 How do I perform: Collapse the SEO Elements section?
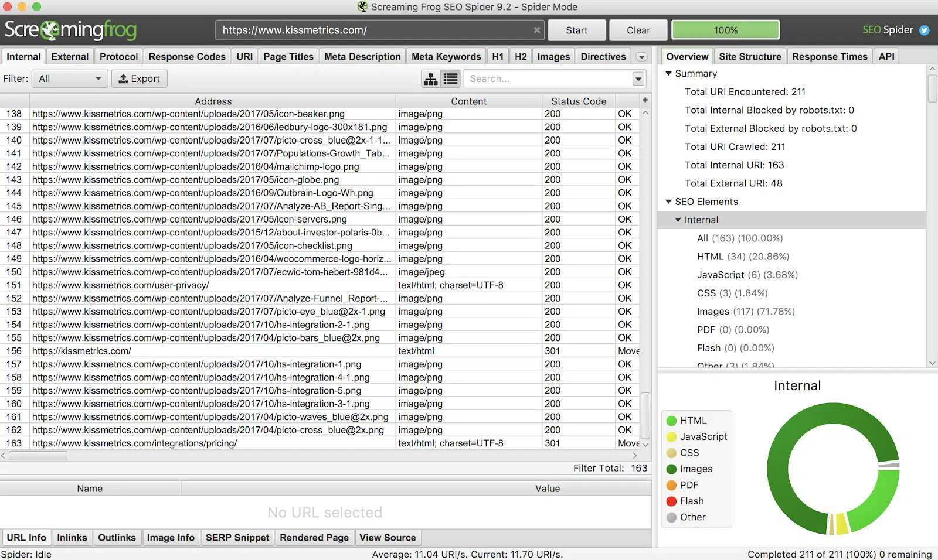(668, 202)
